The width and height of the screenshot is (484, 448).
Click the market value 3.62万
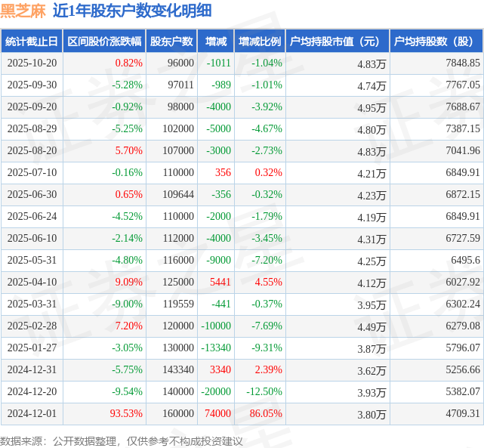coord(371,371)
